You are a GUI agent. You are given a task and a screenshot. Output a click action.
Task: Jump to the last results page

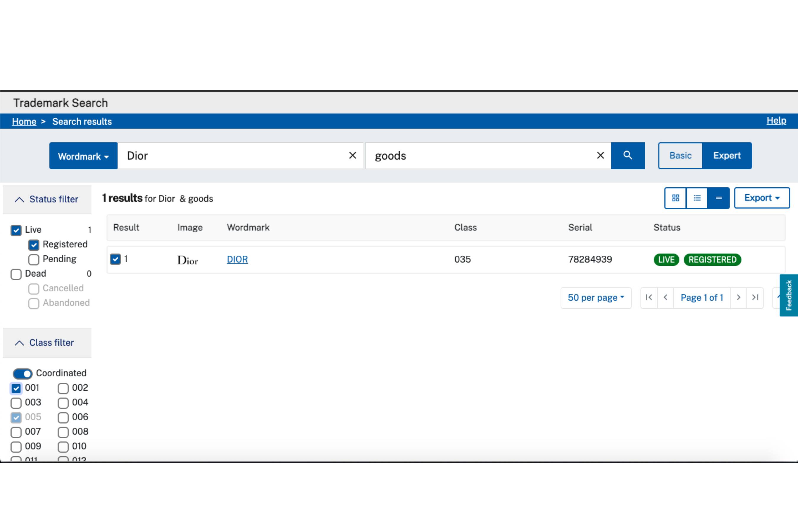(x=755, y=298)
